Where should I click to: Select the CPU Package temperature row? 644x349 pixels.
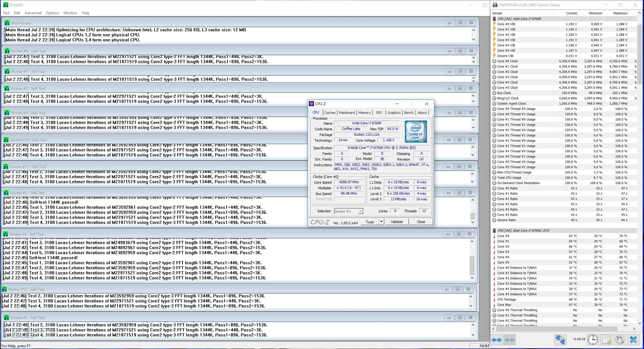pos(564,299)
